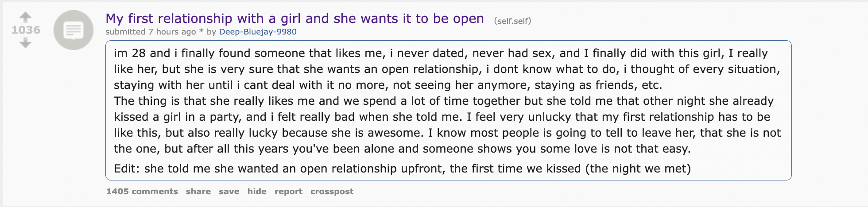The height and width of the screenshot is (207, 868).
Task: Downvote the open relationship post
Action: [26, 43]
